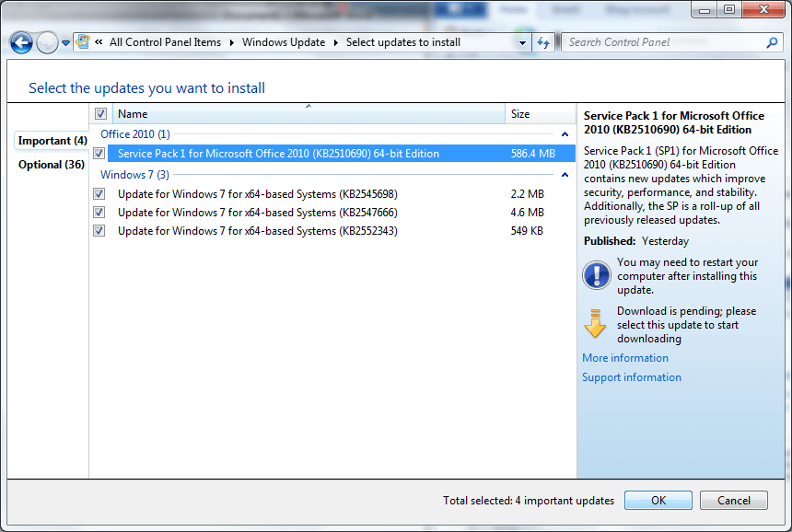
Task: Uncheck the select all updates checkbox
Action: [x=100, y=112]
